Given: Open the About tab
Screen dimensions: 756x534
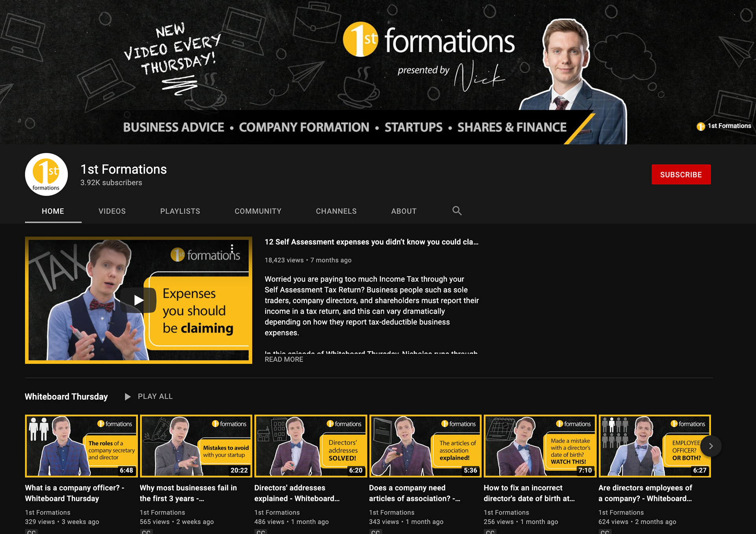Looking at the screenshot, I should coord(404,211).
